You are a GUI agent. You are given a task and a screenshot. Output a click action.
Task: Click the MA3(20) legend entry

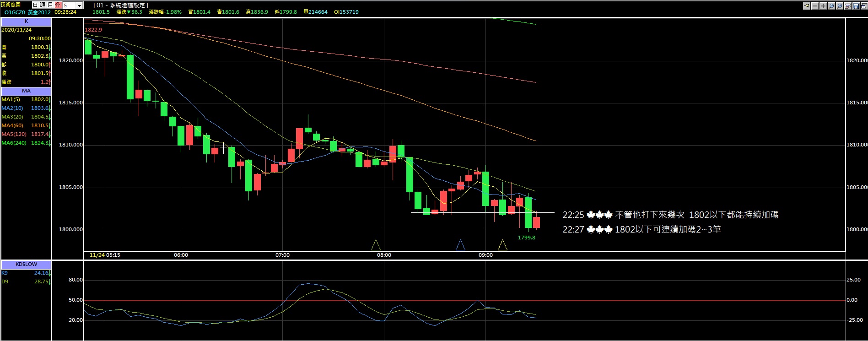26,117
